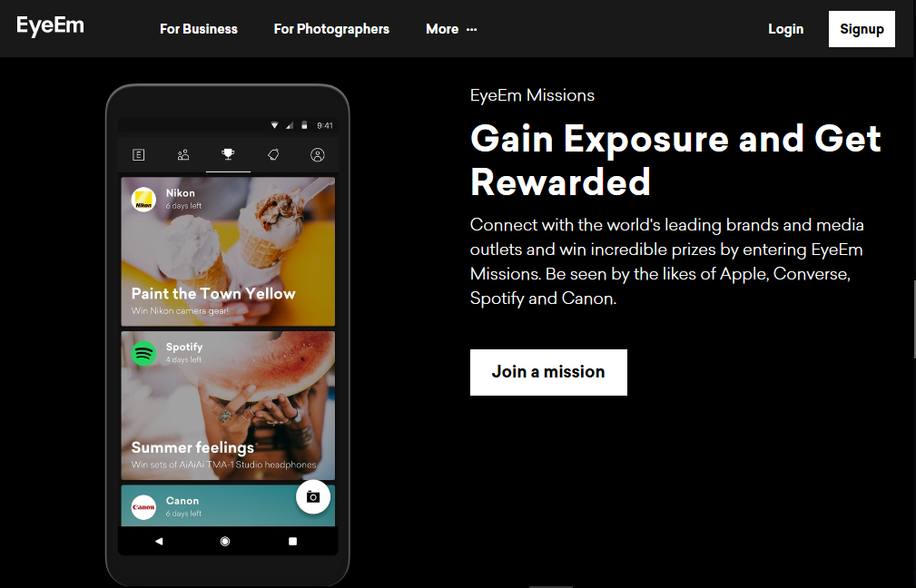The image size is (916, 588).
Task: Click the green Spotify logo
Action: (x=143, y=353)
